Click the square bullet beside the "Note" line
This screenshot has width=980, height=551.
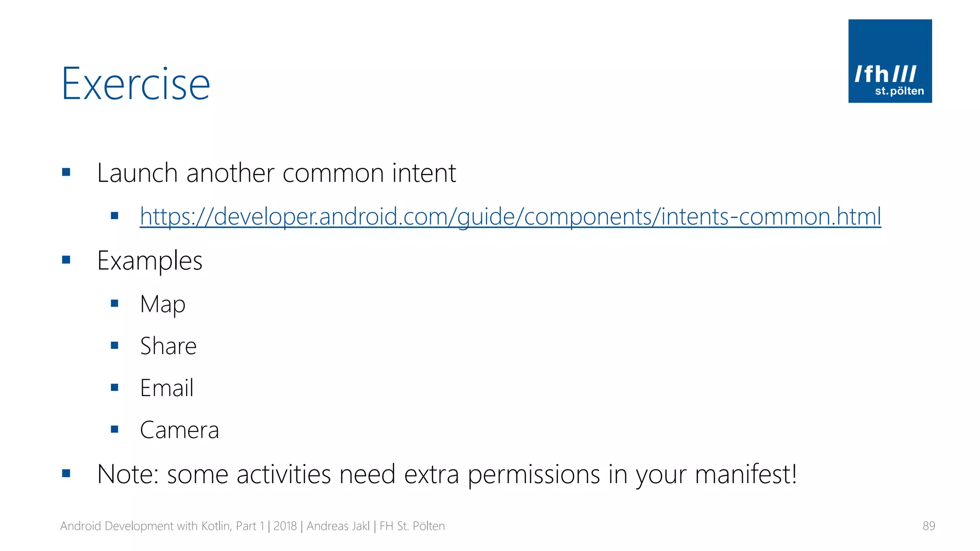point(66,474)
